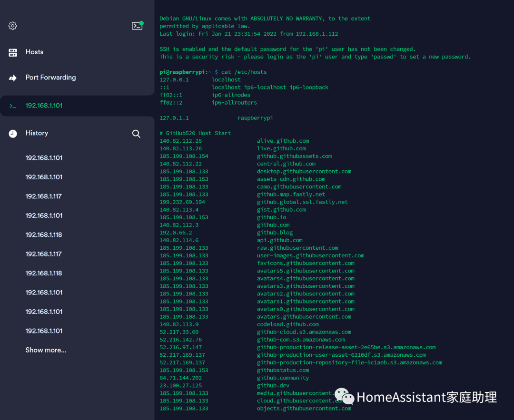Click the github-com.s3.amazonaws.com hostname
514x420 pixels.
click(301, 340)
